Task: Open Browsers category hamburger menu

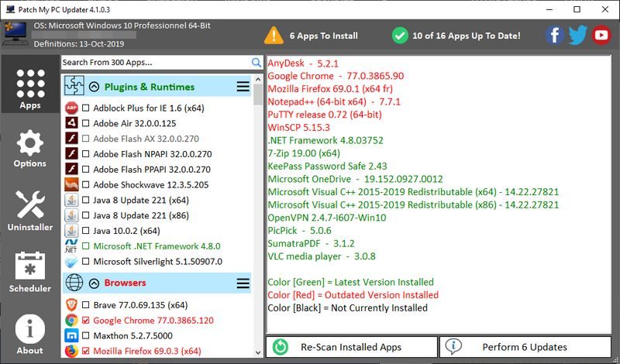Action: (243, 283)
